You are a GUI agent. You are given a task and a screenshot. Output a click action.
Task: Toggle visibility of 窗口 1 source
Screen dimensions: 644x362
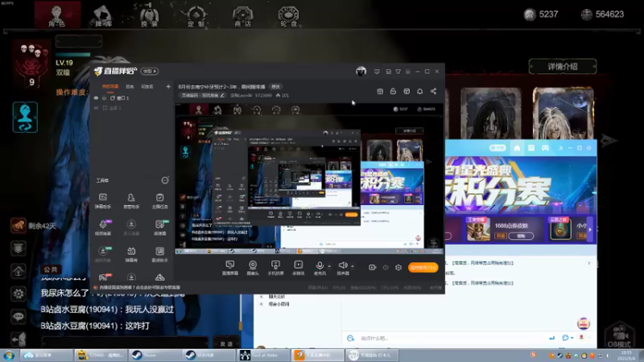click(x=96, y=98)
